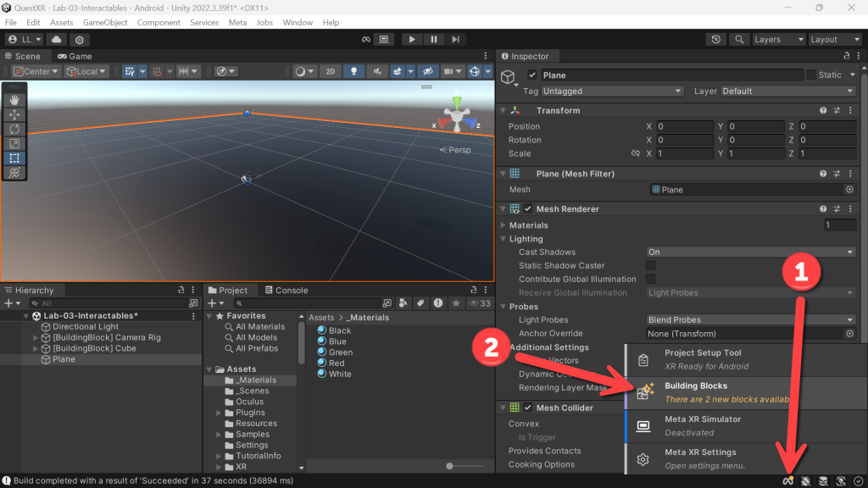Click the bug debugger icon in status bar
The height and width of the screenshot is (488, 868).
(805, 481)
